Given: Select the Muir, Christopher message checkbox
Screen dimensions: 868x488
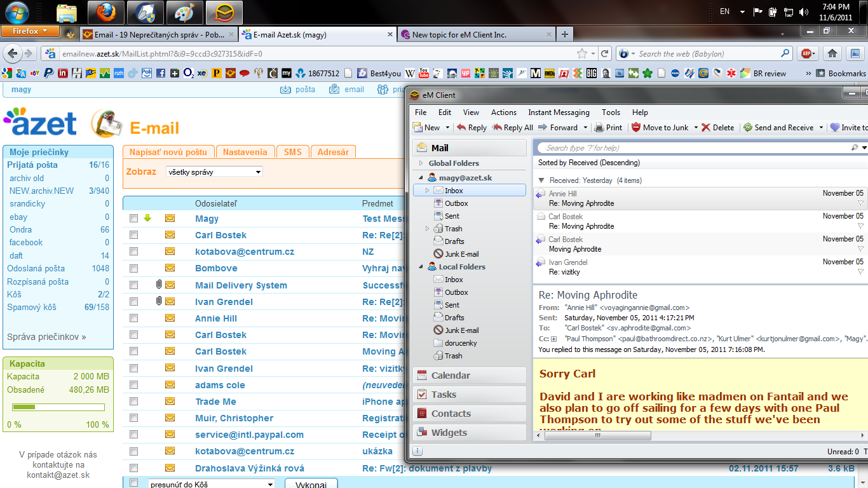Looking at the screenshot, I should point(133,418).
